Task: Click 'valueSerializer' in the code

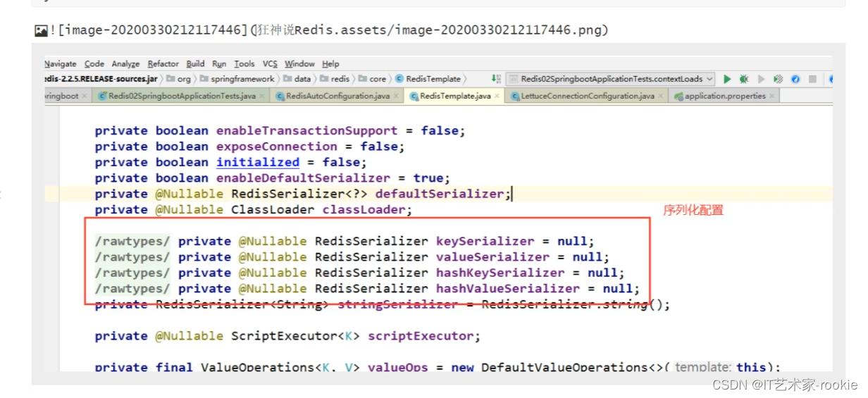Action: [493, 257]
